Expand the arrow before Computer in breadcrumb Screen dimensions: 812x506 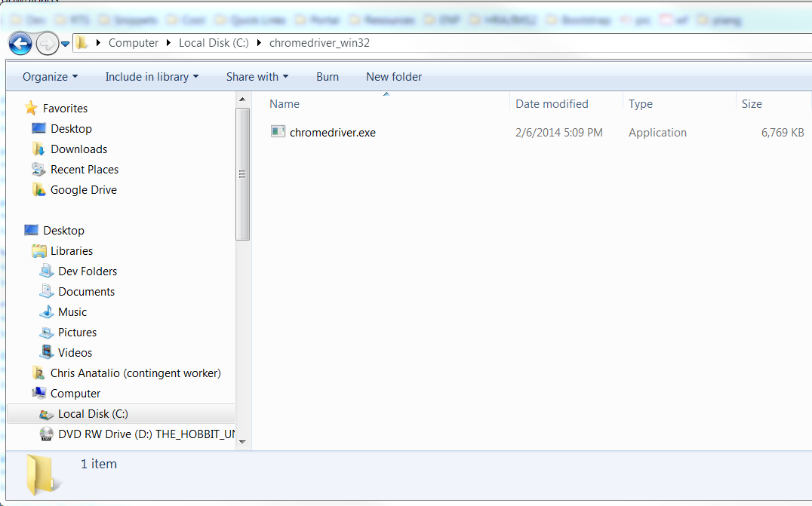pos(98,43)
